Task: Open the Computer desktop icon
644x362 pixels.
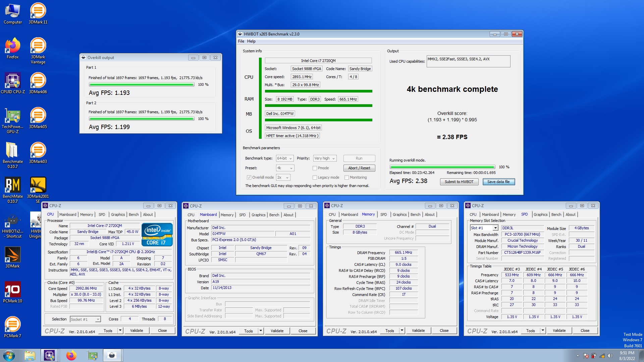Action: tap(13, 13)
